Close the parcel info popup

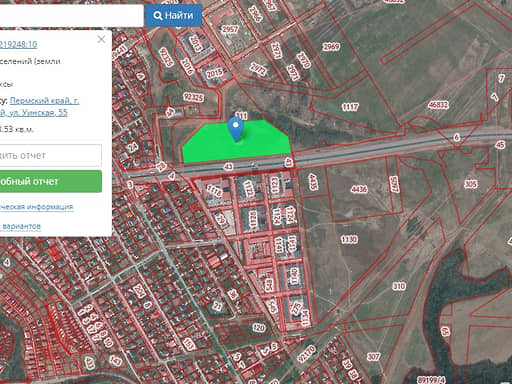pyautogui.click(x=101, y=40)
